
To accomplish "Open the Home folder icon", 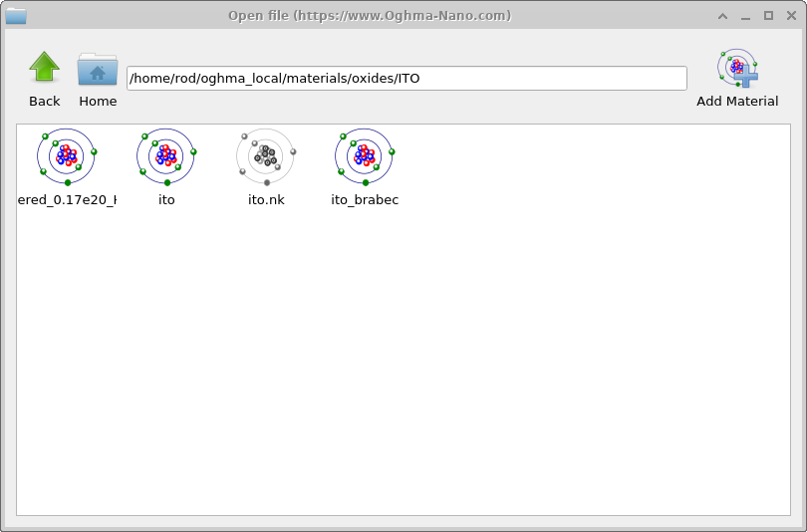I will tap(98, 69).
